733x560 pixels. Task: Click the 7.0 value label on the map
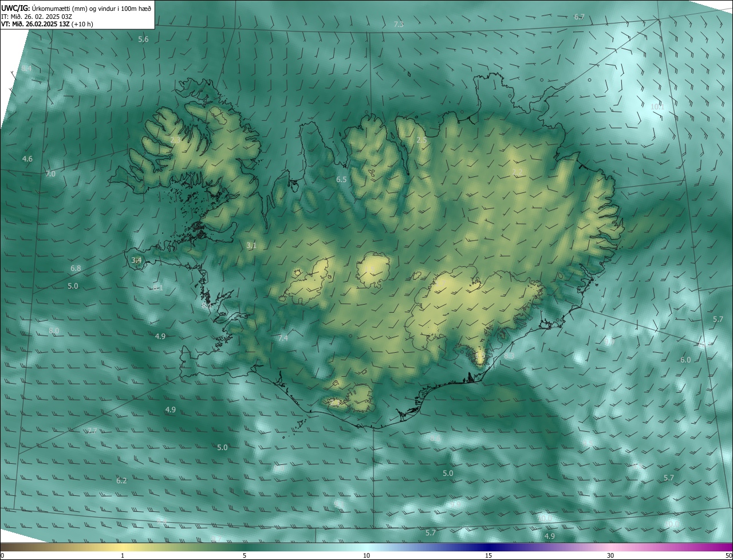click(x=50, y=173)
